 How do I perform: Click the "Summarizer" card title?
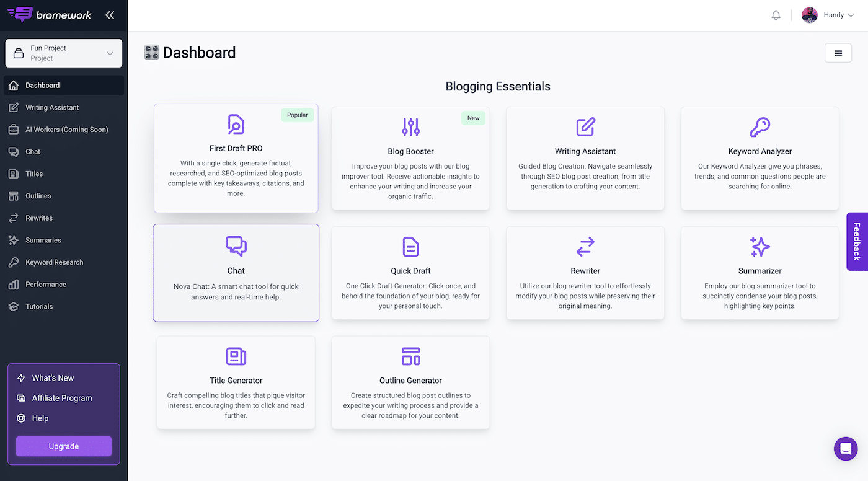coord(760,271)
